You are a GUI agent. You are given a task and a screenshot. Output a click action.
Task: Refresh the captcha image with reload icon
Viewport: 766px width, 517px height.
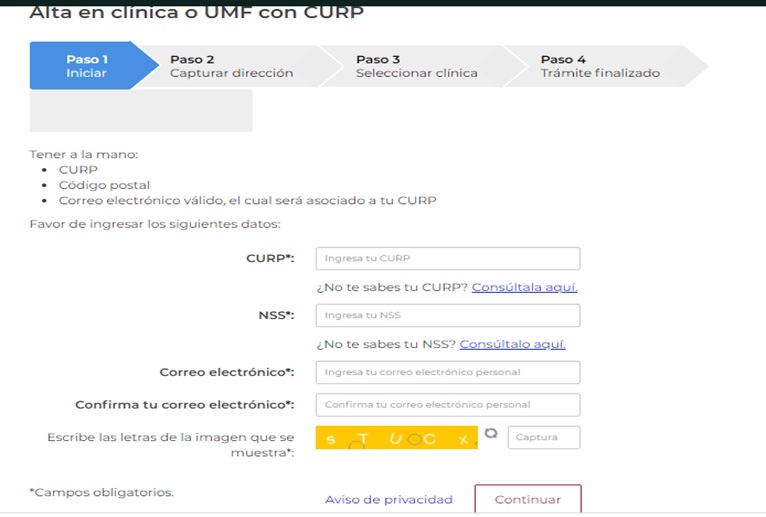click(x=491, y=434)
